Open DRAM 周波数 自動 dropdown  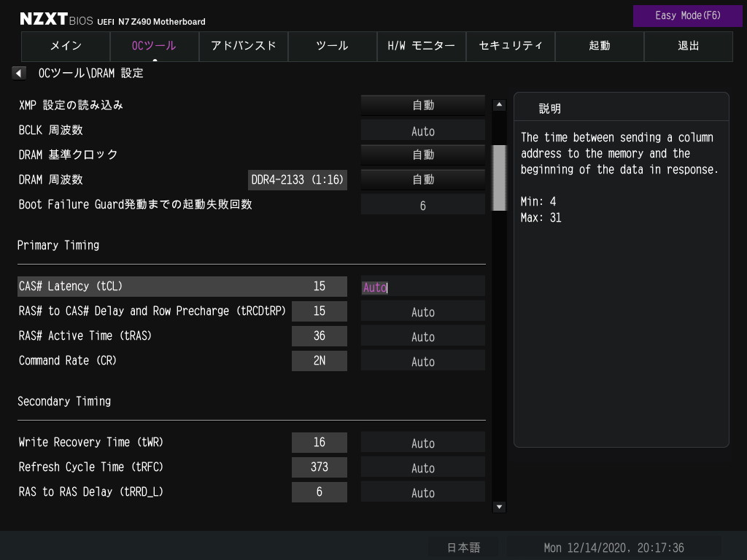423,179
